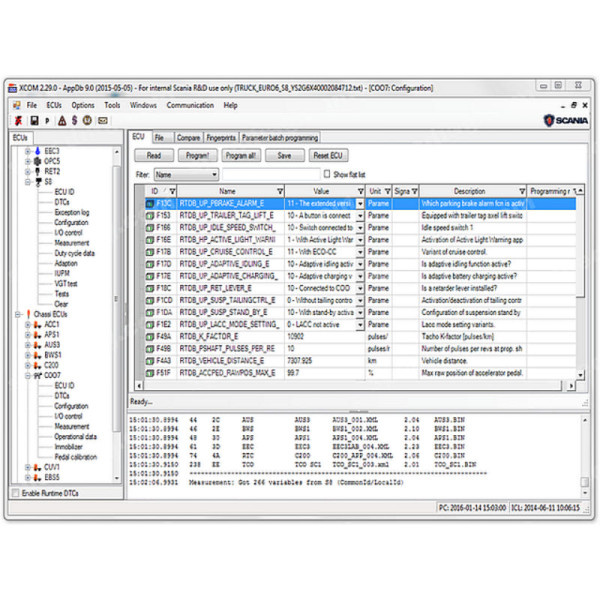Select Pedal calibration under COO7

coord(76,456)
